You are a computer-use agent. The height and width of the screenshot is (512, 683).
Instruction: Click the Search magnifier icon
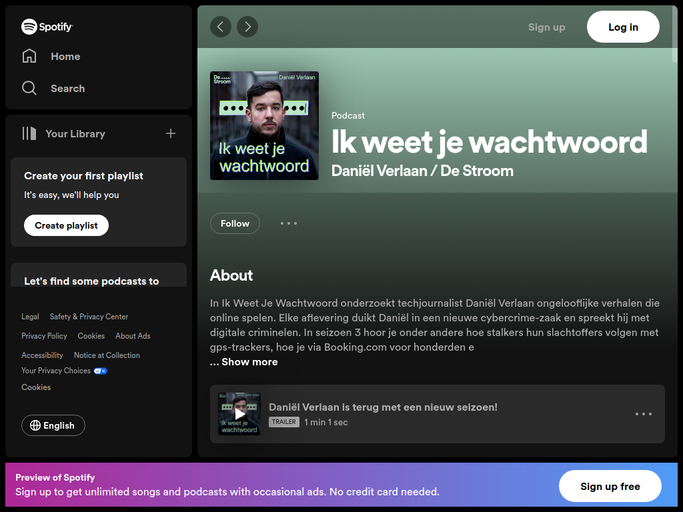click(29, 88)
